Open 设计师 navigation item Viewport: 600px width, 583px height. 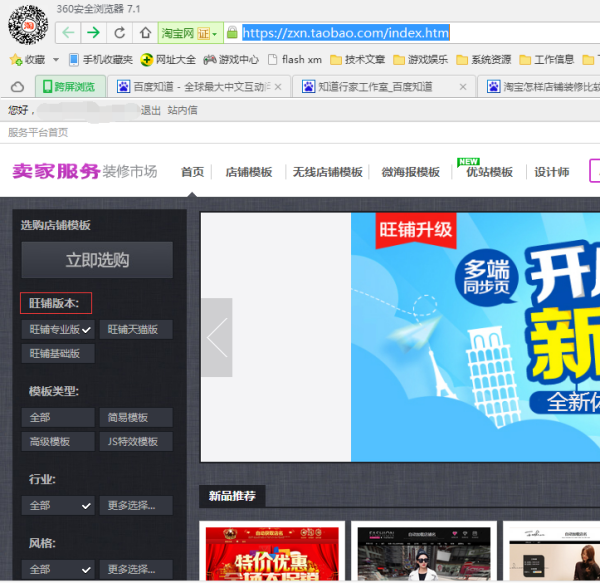pyautogui.click(x=552, y=172)
